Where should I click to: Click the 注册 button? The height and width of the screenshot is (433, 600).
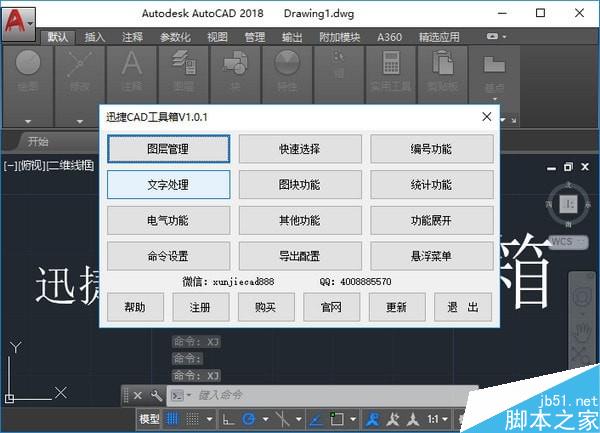point(201,307)
